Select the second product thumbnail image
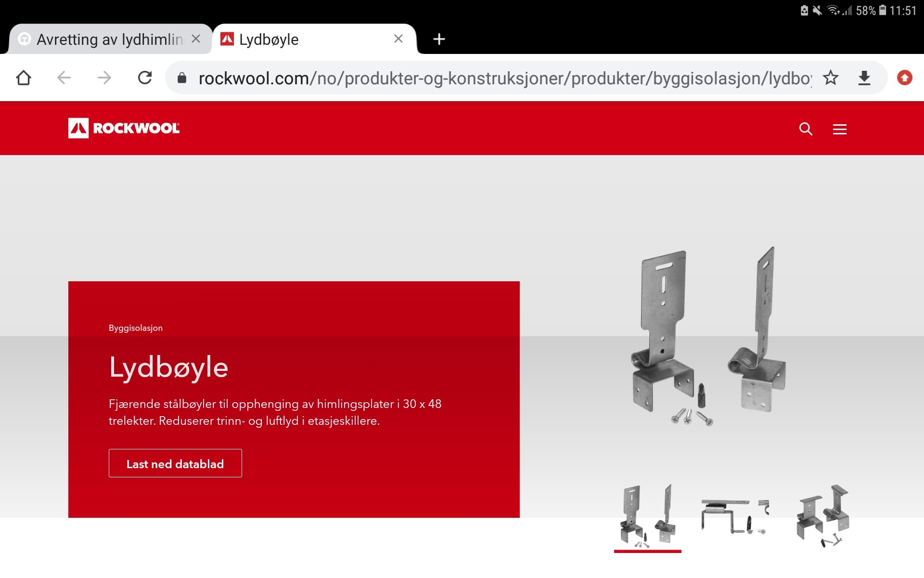Viewport: 924px width, 578px height. click(735, 517)
